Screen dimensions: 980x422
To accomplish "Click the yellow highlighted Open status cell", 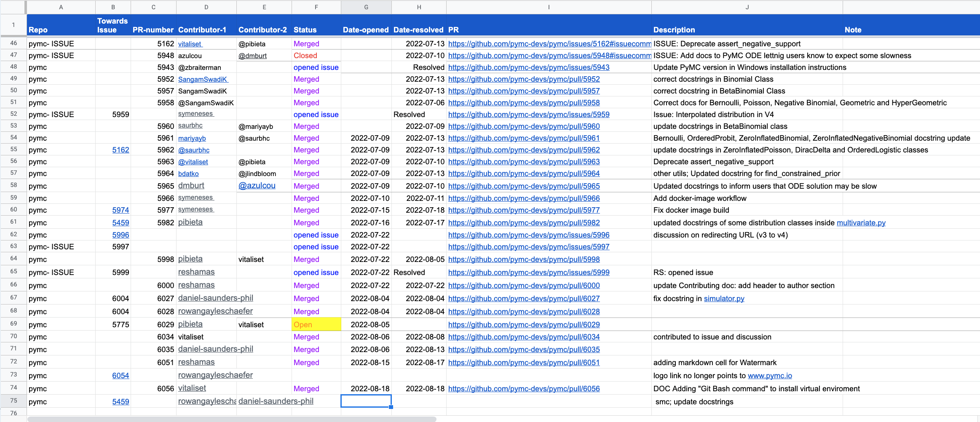I will [x=316, y=325].
